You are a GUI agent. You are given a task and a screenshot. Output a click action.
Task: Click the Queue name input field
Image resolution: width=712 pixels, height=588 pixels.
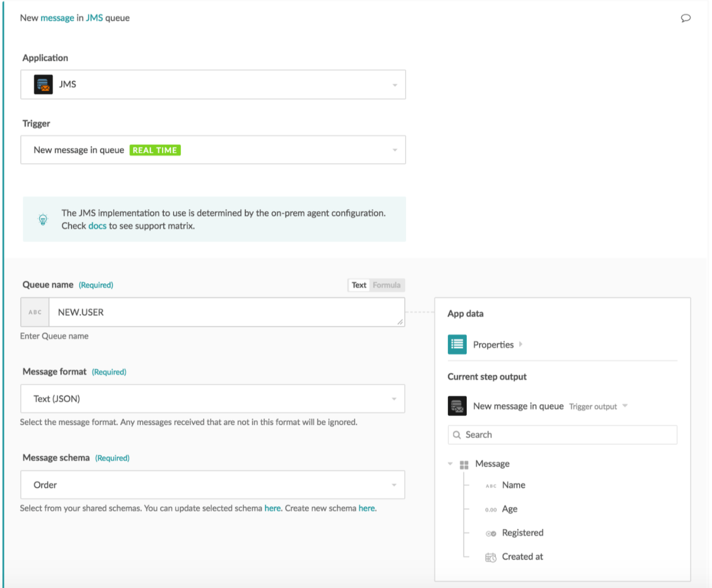[226, 312]
